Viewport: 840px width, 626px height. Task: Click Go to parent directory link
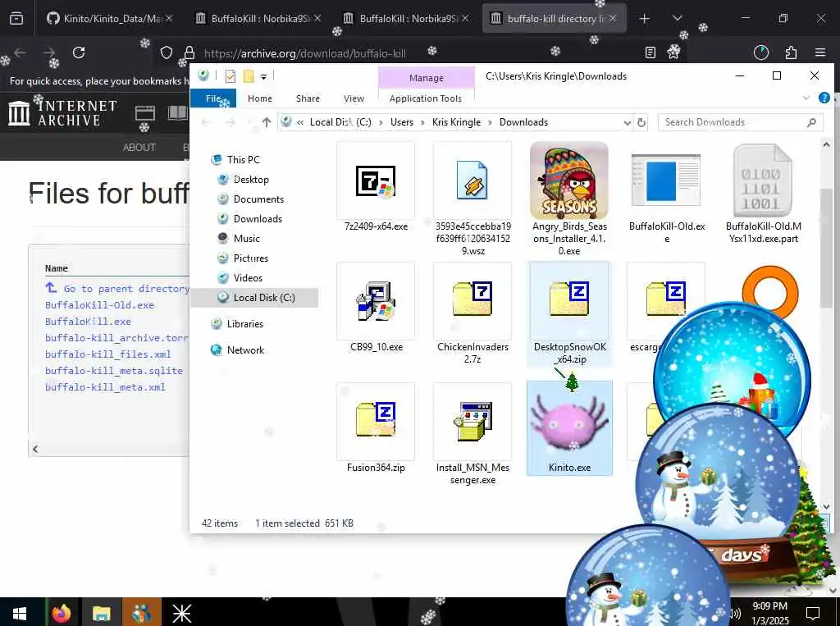(118, 288)
